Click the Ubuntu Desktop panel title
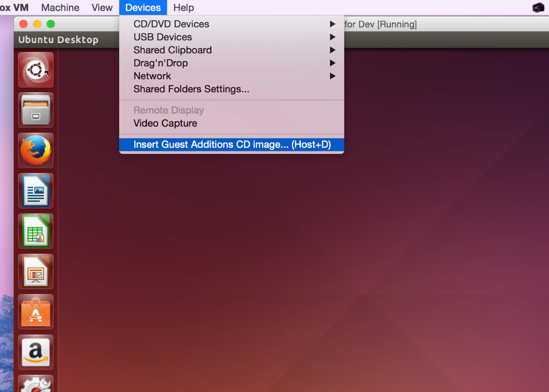 pyautogui.click(x=58, y=40)
